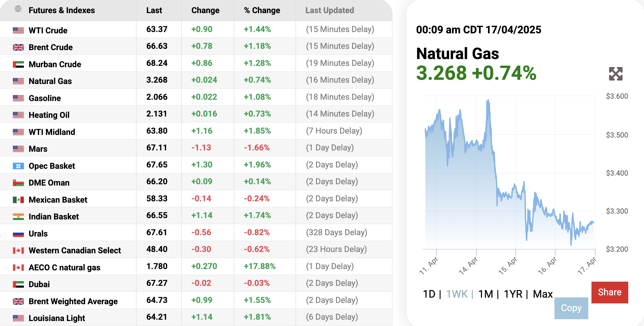Click the UK flag beside Brent Crude
Viewport: 644px width, 326px height.
[x=18, y=47]
